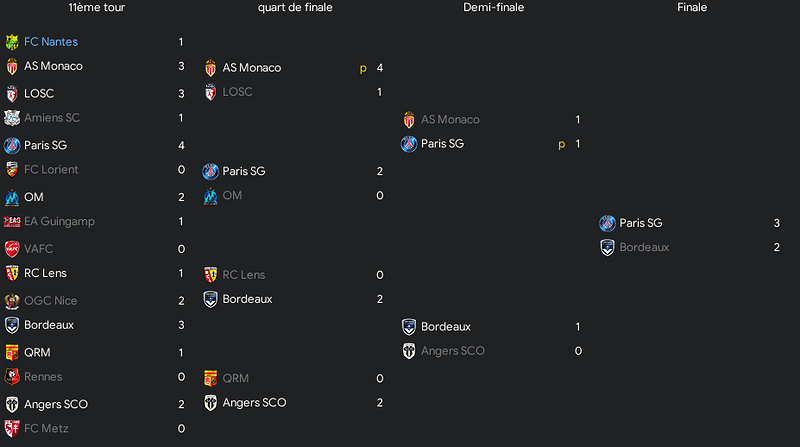Click penalty marker beside Paris SG semifinal
The width and height of the screenshot is (800, 447).
tap(562, 144)
